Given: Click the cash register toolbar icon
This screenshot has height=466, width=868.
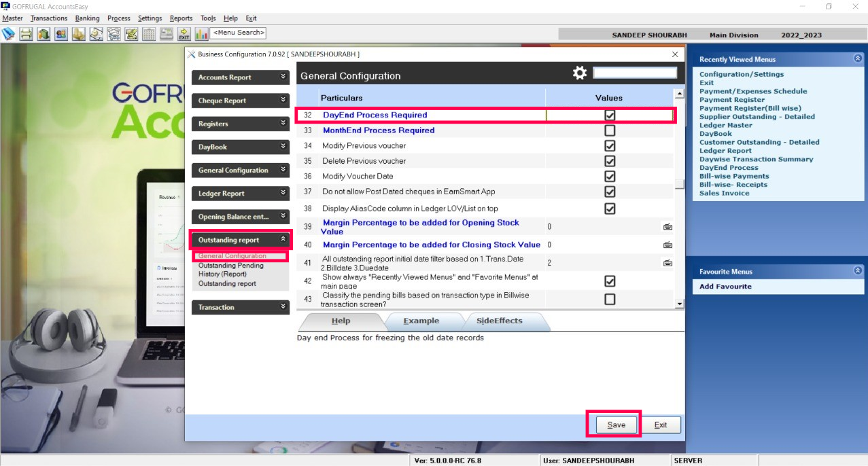Looking at the screenshot, I should click(x=167, y=33).
